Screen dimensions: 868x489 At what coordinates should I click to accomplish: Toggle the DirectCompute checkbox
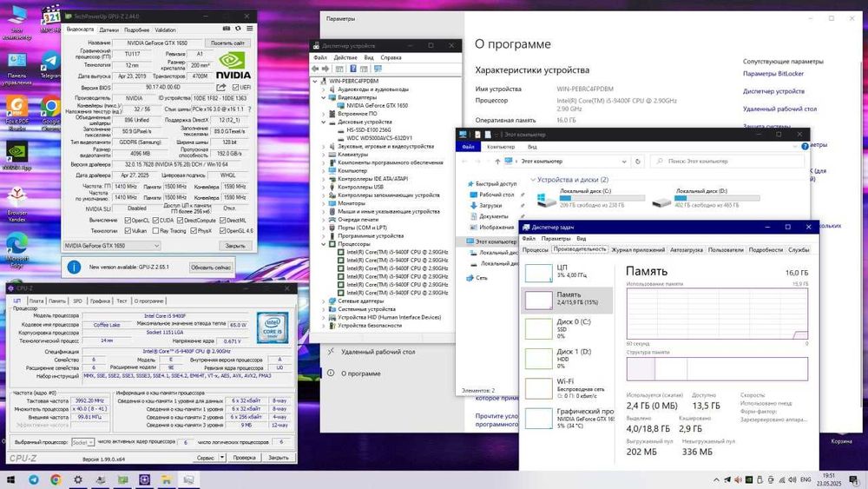180,221
